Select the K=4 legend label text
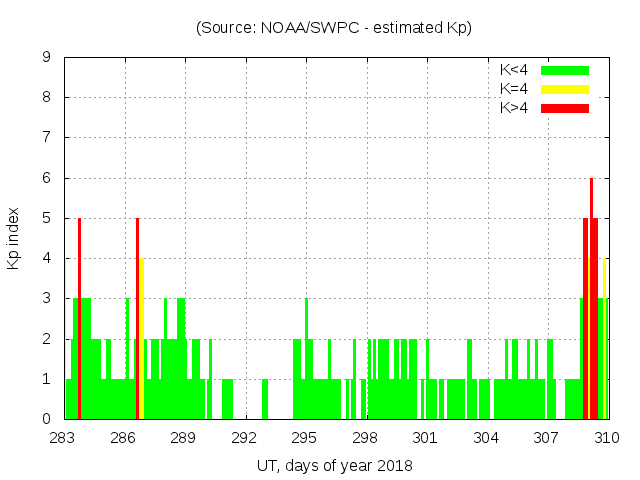Image resolution: width=640 pixels, height=480 pixels. (x=515, y=89)
